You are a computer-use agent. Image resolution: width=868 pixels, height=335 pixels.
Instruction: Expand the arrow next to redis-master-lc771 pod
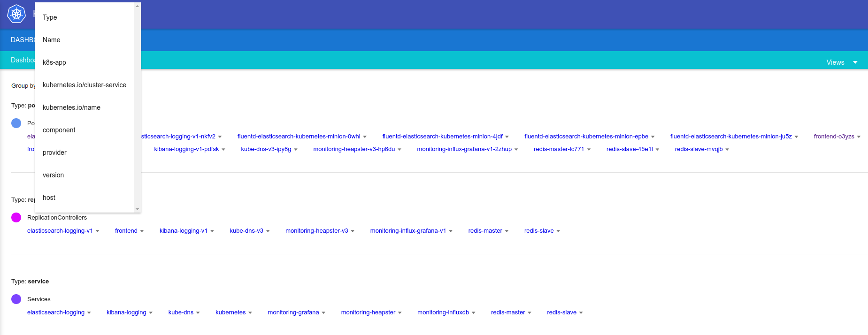click(x=589, y=150)
